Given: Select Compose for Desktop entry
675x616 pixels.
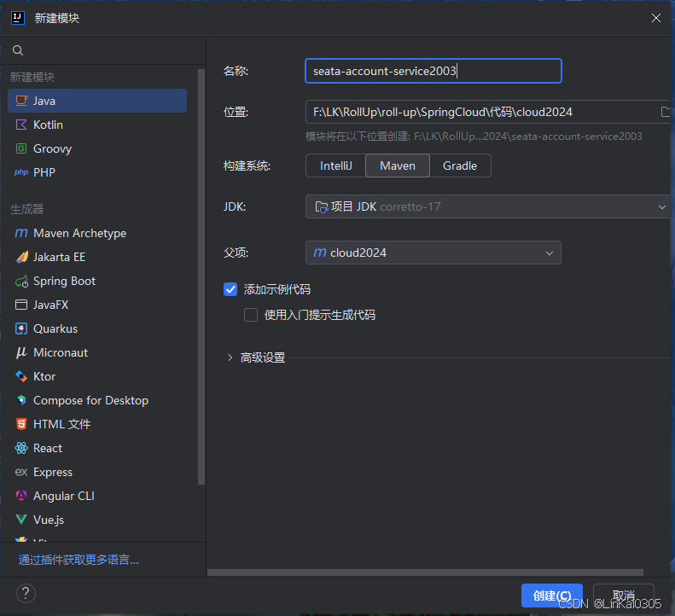Looking at the screenshot, I should (x=97, y=400).
